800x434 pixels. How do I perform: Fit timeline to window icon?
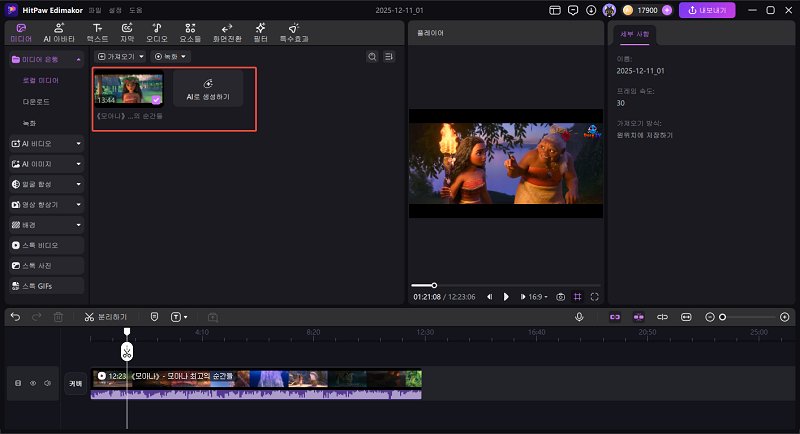point(686,317)
